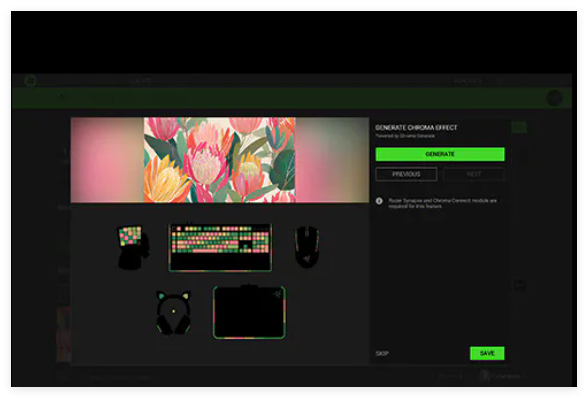
Task: Select the Razer keyboard device preview
Action: pos(220,248)
